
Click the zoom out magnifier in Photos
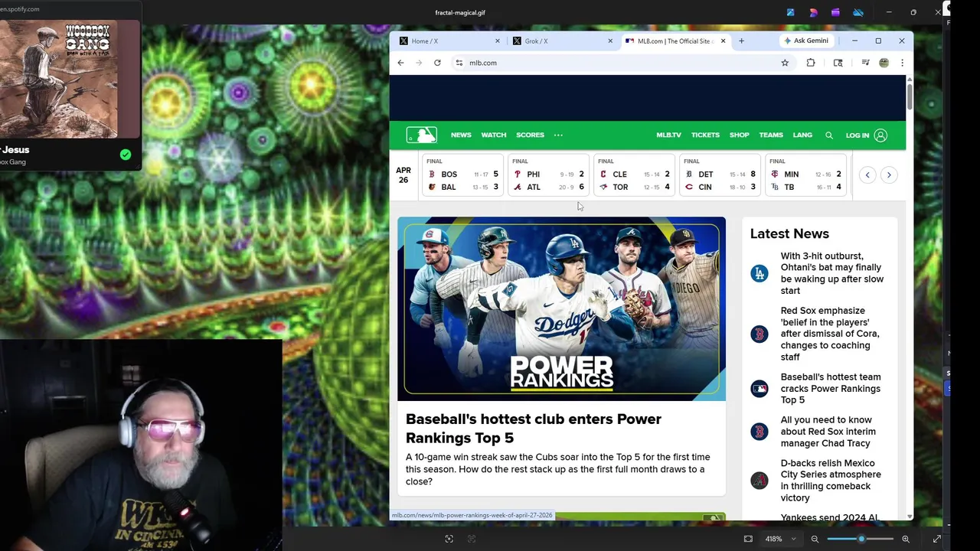815,539
